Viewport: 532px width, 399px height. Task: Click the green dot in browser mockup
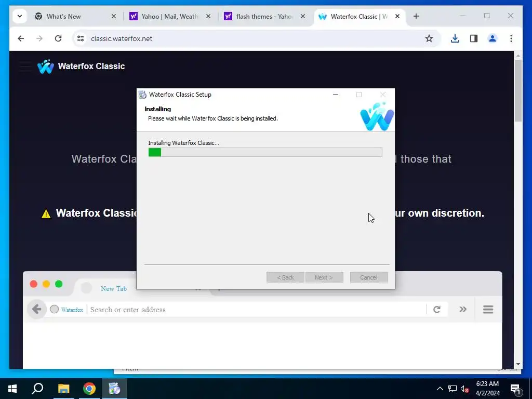coord(59,284)
